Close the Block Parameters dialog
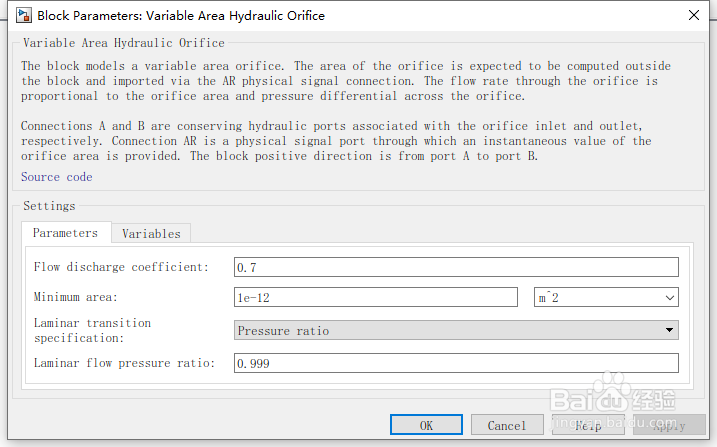The image size is (717, 447). tap(693, 15)
